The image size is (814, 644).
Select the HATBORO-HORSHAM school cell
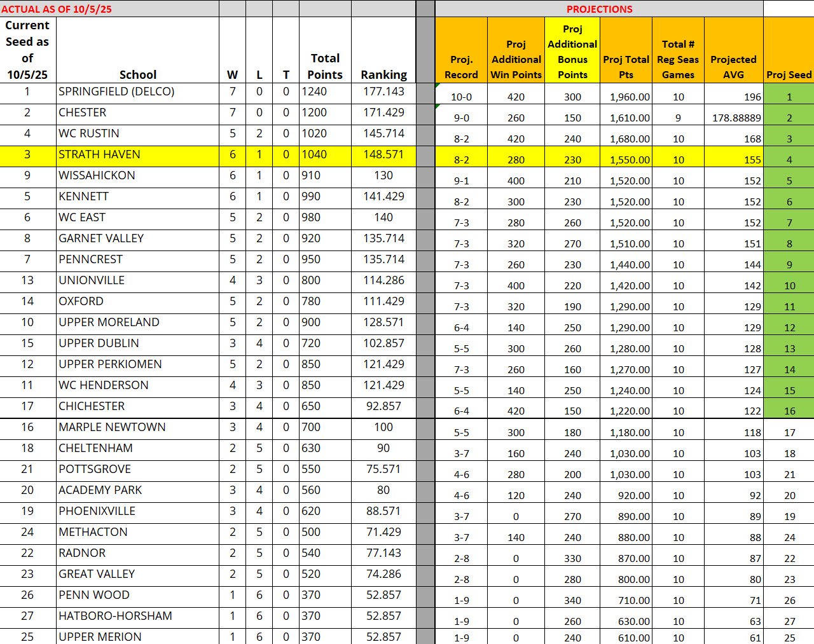pos(137,616)
